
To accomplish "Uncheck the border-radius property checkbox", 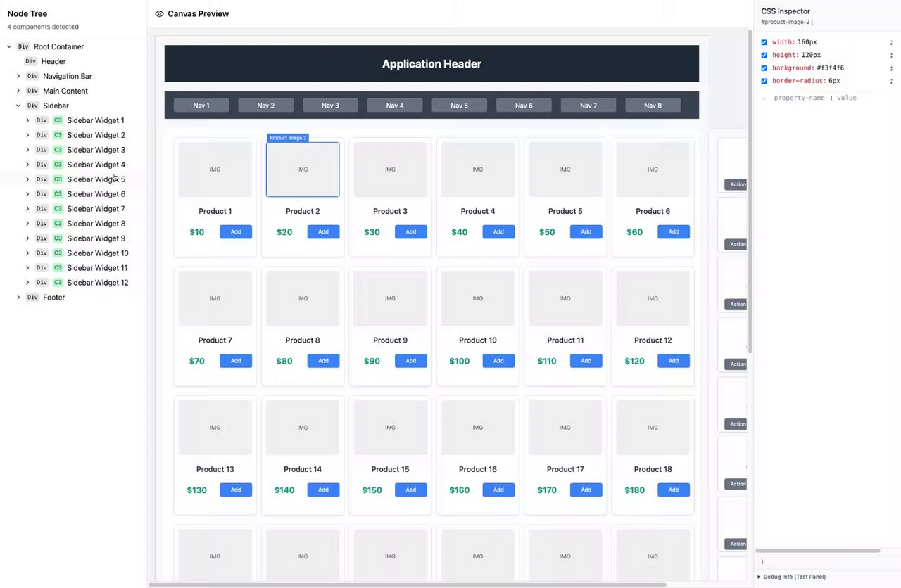I will (764, 81).
